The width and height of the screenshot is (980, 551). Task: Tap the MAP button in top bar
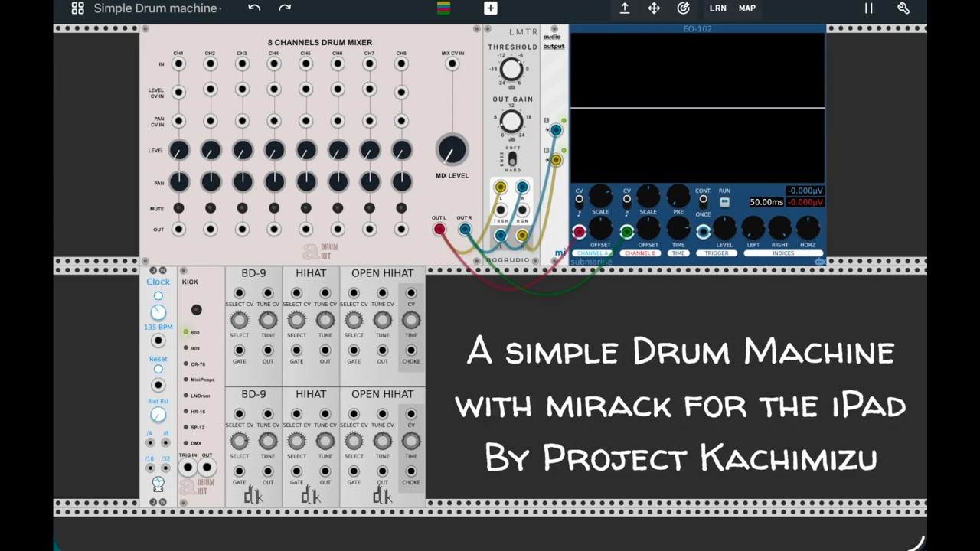pyautogui.click(x=747, y=8)
